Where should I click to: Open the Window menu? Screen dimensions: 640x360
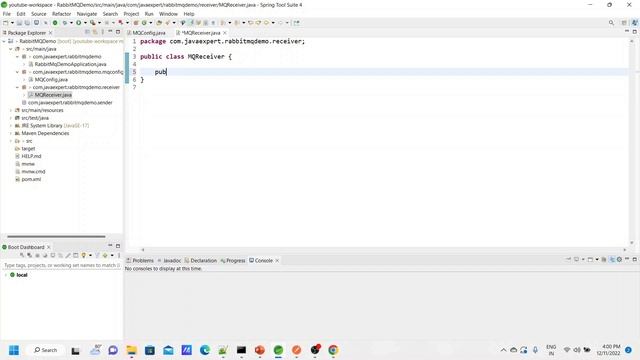(x=168, y=14)
